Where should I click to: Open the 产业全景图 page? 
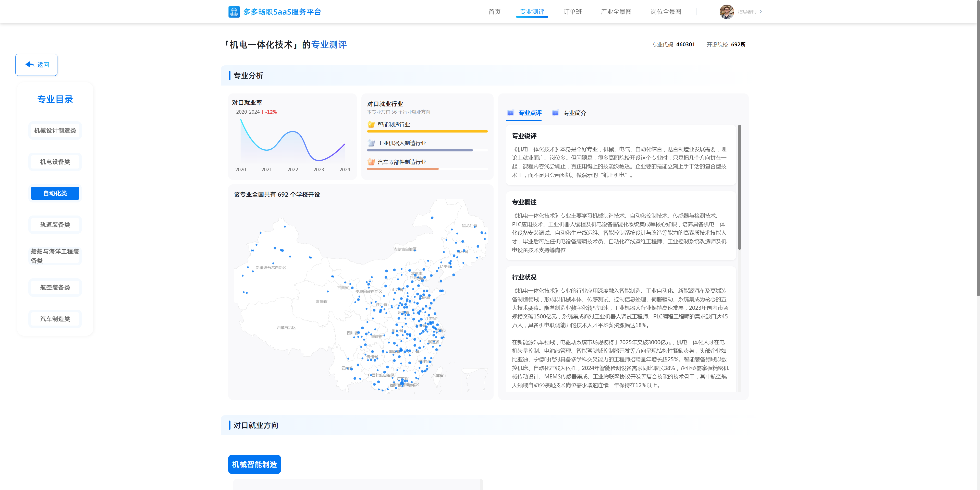[616, 11]
